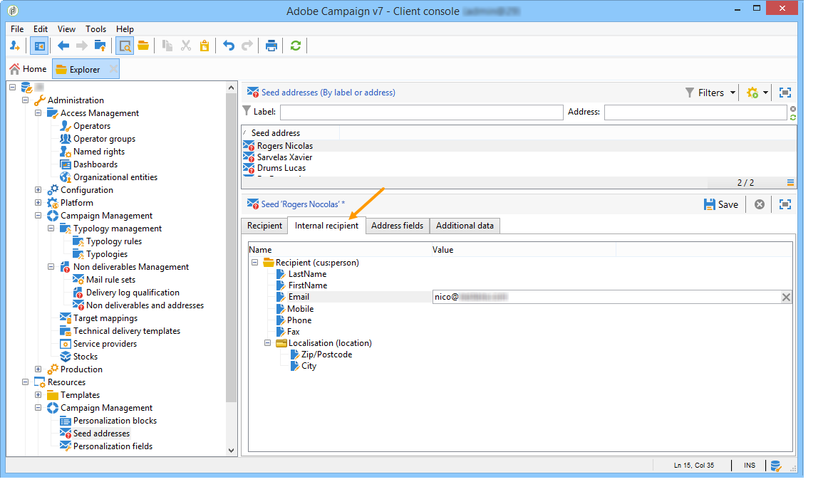Image resolution: width=828 pixels, height=504 pixels.
Task: Select Rogers Nicolas seed address row
Action: (x=519, y=146)
